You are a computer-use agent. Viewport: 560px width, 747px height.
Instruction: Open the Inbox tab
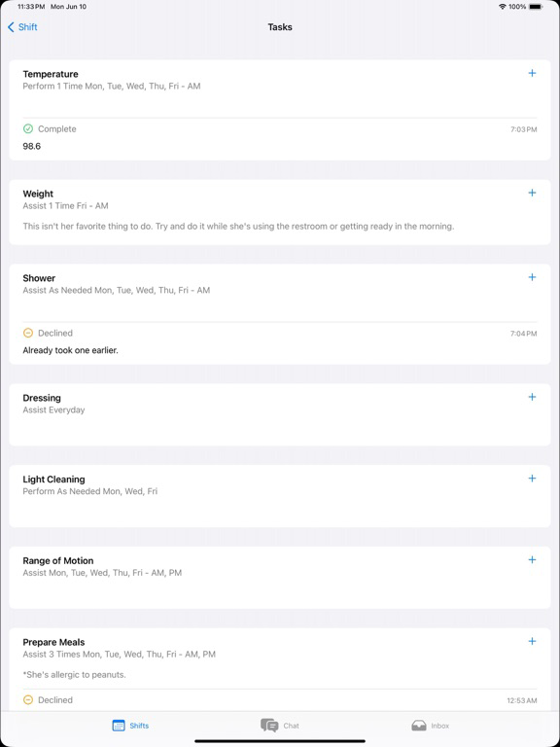coord(430,726)
